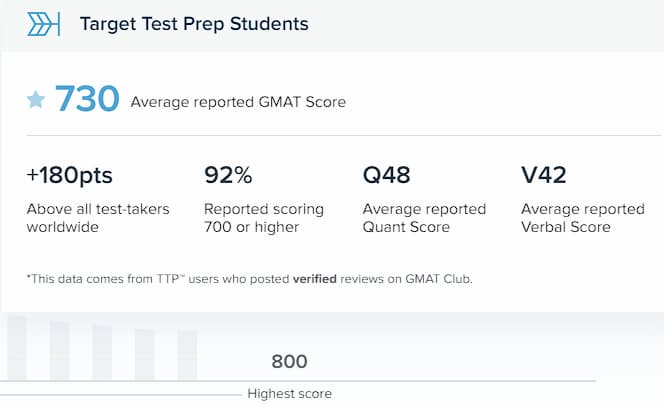
Task: Click the bold verified word in footnote
Action: [x=315, y=279]
